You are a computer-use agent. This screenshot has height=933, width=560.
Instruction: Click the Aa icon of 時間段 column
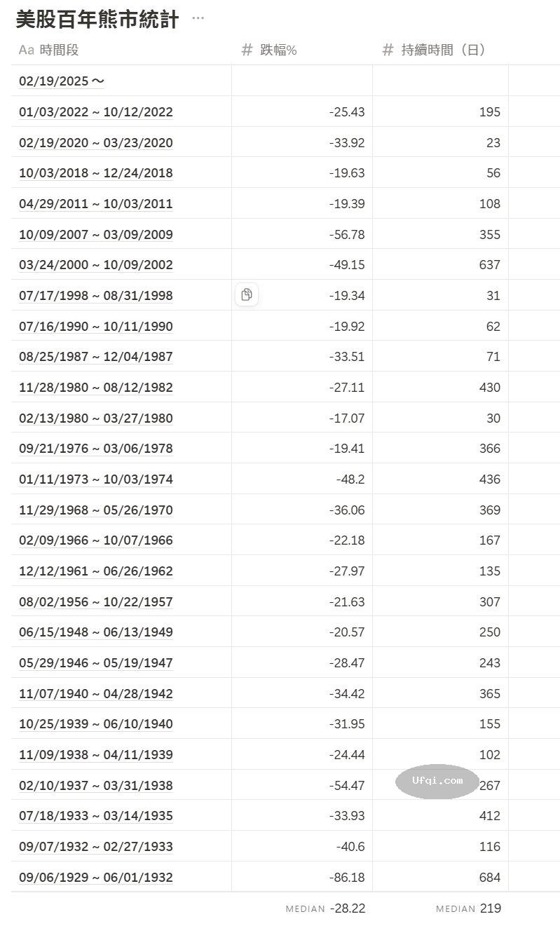(26, 50)
